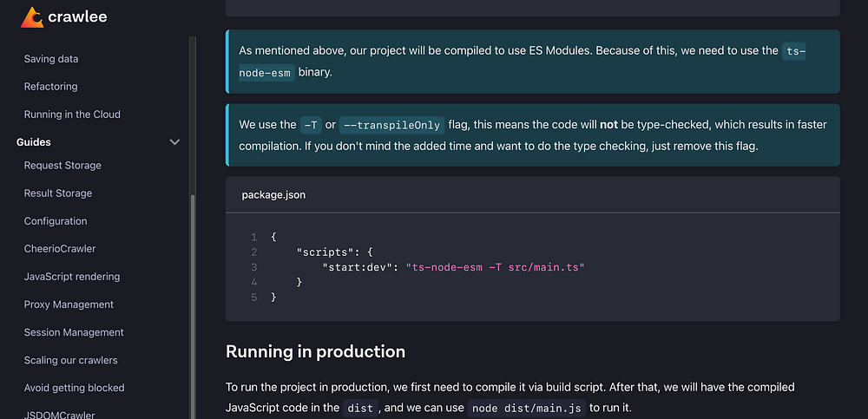This screenshot has width=868, height=419.
Task: Select Scaling our crawlers guide
Action: pyautogui.click(x=71, y=360)
